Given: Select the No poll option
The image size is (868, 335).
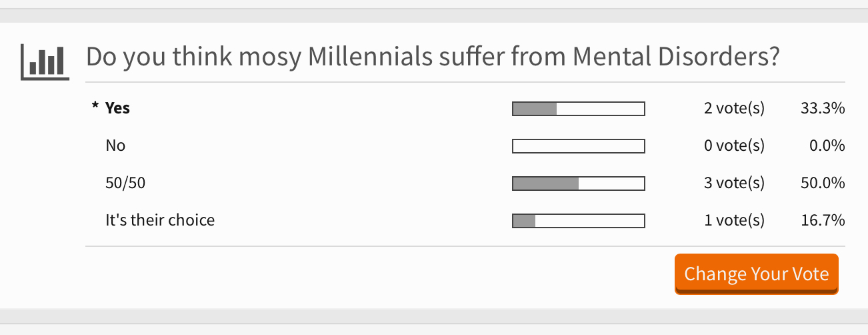Looking at the screenshot, I should tap(115, 145).
